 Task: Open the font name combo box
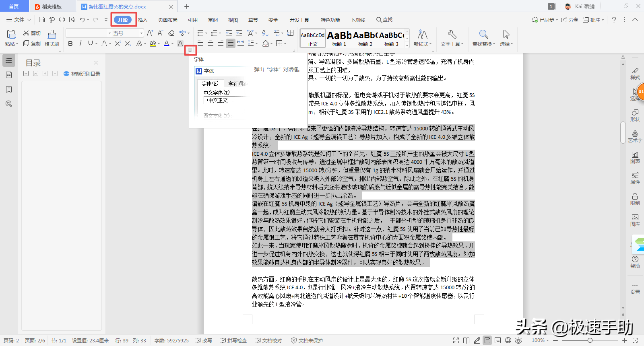(x=89, y=33)
